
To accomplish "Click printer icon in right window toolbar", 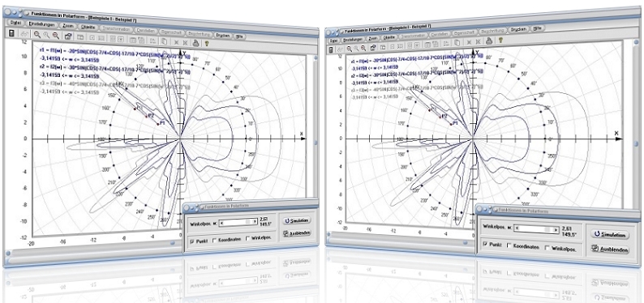I will click(x=489, y=41).
